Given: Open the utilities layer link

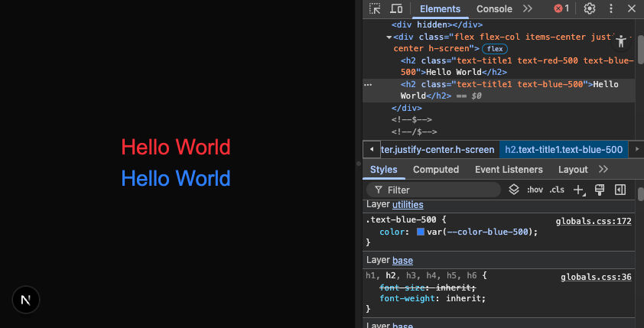Looking at the screenshot, I should tap(408, 204).
